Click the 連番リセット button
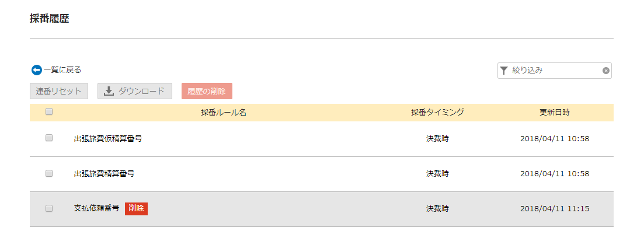The image size is (644, 234). (x=59, y=91)
